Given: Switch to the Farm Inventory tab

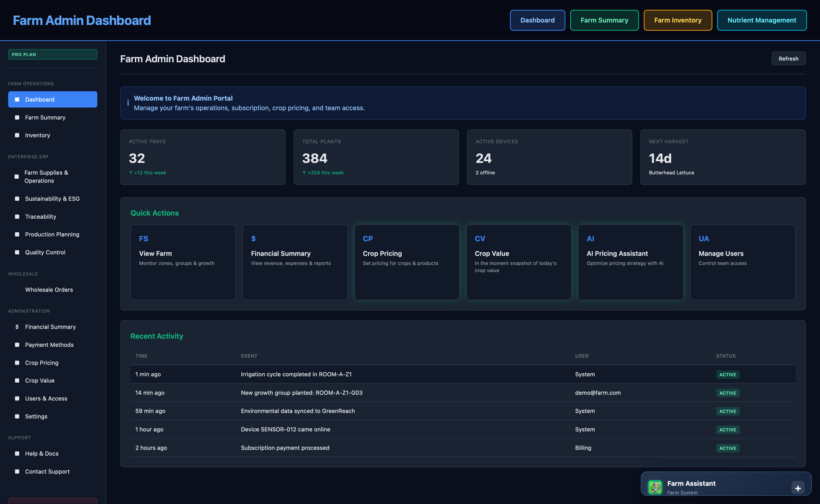Looking at the screenshot, I should pos(678,20).
